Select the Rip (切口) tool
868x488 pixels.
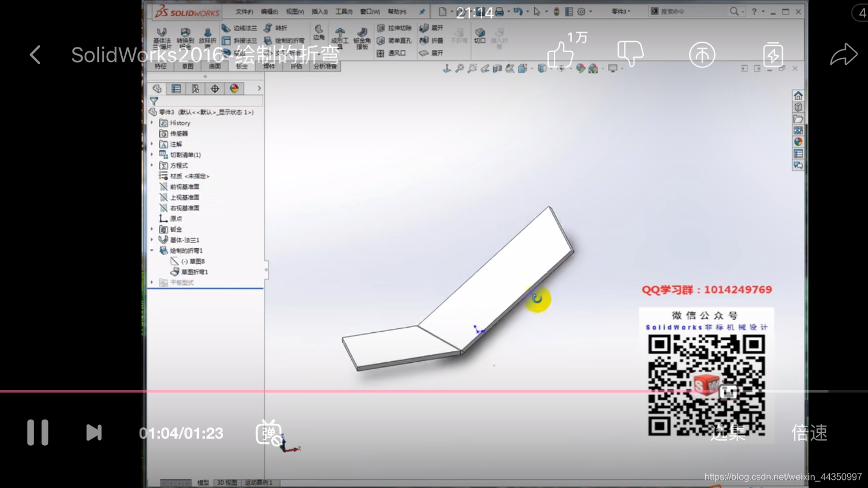(x=480, y=36)
